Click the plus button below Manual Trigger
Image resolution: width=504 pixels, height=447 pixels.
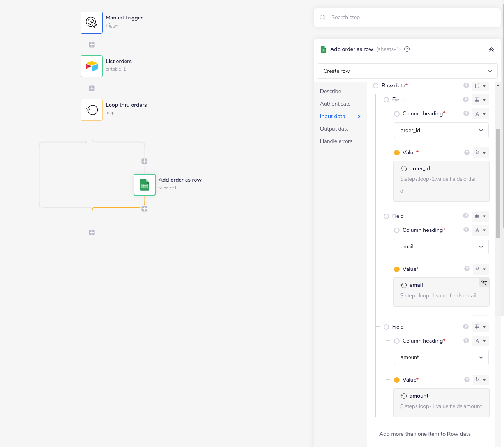click(x=91, y=44)
